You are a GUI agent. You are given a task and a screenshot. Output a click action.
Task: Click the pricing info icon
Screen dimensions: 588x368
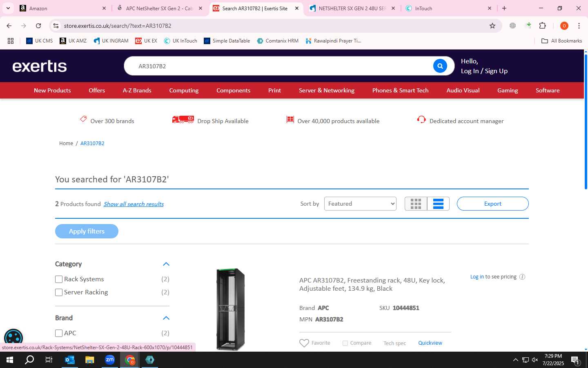(522, 277)
